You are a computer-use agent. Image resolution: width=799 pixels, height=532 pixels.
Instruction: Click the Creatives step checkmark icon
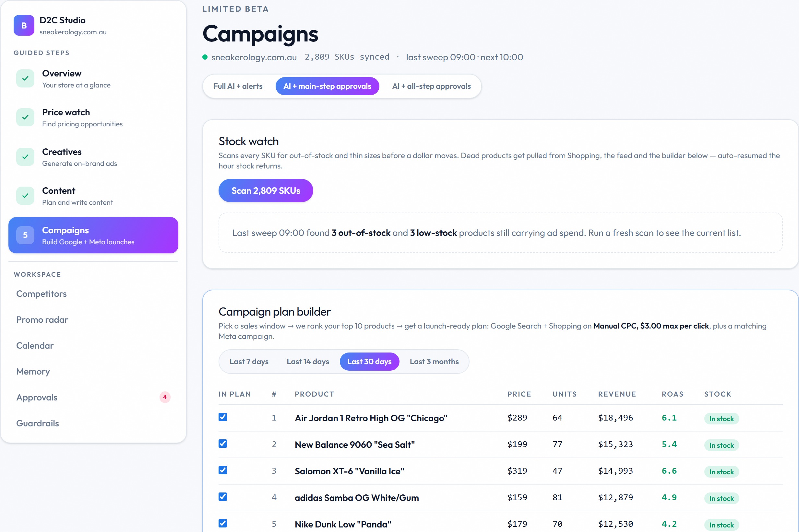(25, 157)
